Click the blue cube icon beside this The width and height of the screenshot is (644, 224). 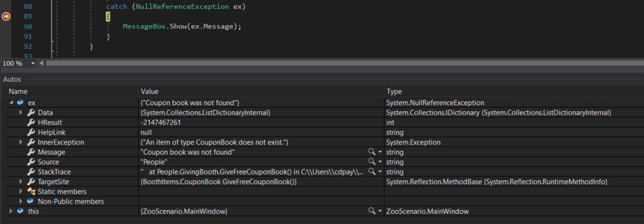point(21,211)
